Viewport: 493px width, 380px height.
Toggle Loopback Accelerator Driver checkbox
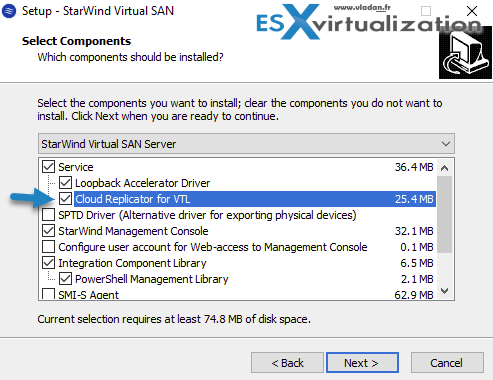click(x=65, y=183)
